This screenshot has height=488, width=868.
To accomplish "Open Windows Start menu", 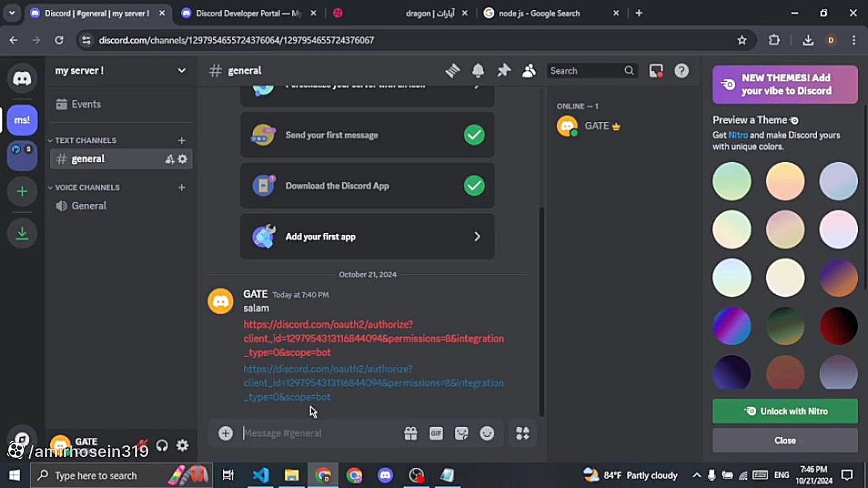I will click(x=15, y=475).
